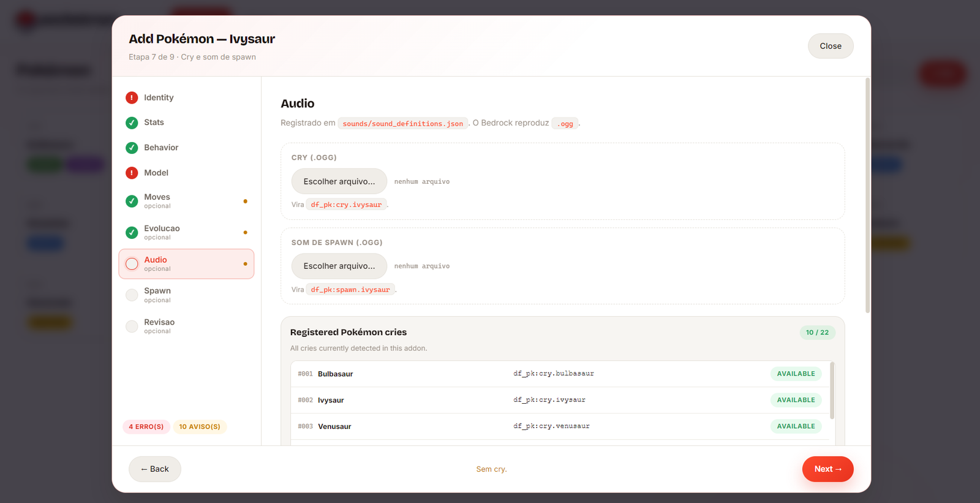980x503 pixels.
Task: Click the df_pk:spawn.ivysaur identifier chip
Action: coord(350,290)
